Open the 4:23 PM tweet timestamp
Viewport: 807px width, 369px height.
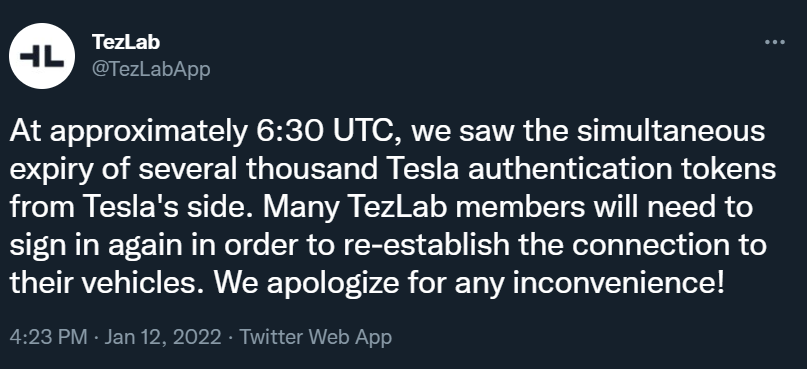(48, 337)
